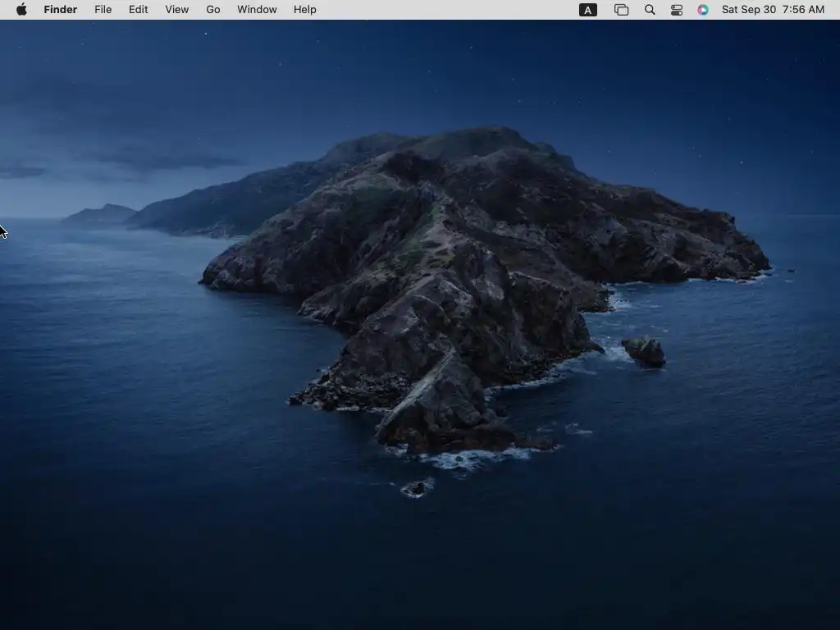840x630 pixels.
Task: Open the File menu
Action: tap(103, 10)
